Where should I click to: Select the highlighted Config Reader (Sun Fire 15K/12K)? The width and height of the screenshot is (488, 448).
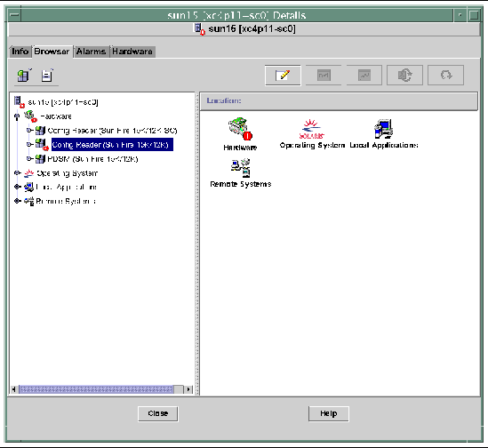pyautogui.click(x=112, y=145)
